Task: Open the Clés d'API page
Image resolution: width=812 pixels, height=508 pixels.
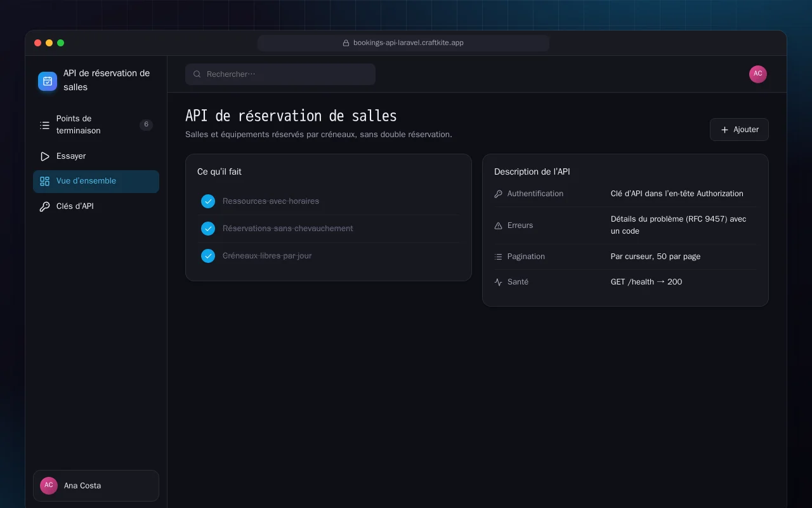Action: tap(96, 206)
